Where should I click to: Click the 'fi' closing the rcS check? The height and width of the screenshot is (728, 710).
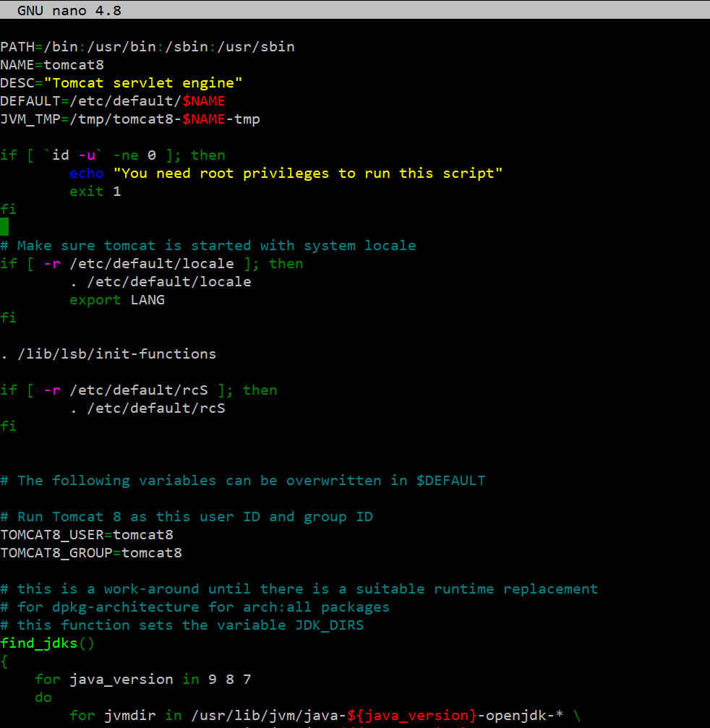pos(9,427)
